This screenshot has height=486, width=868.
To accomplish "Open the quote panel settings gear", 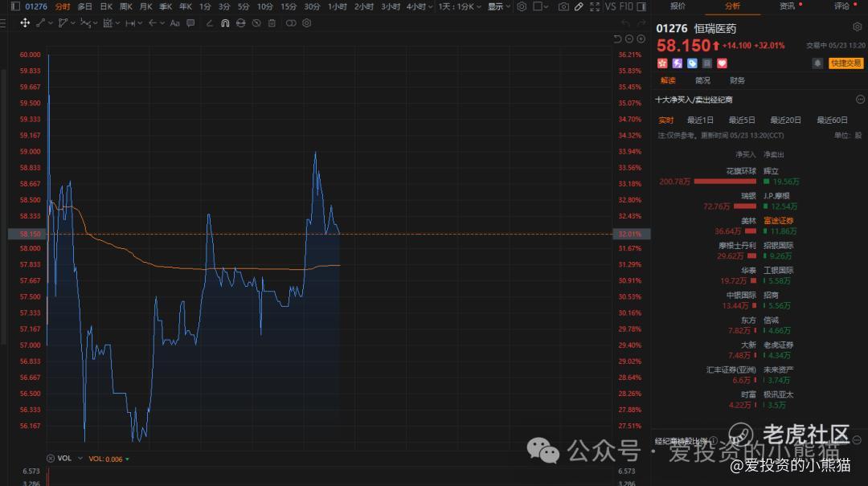I will tap(857, 27).
